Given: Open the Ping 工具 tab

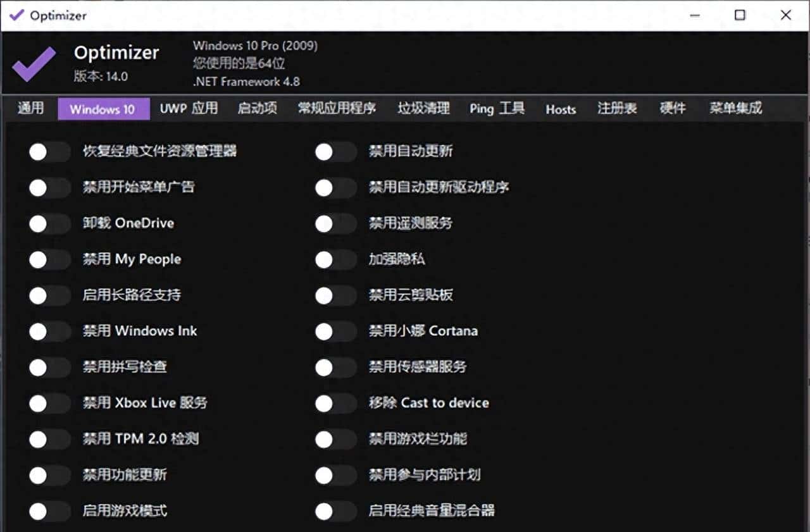Looking at the screenshot, I should [x=497, y=108].
